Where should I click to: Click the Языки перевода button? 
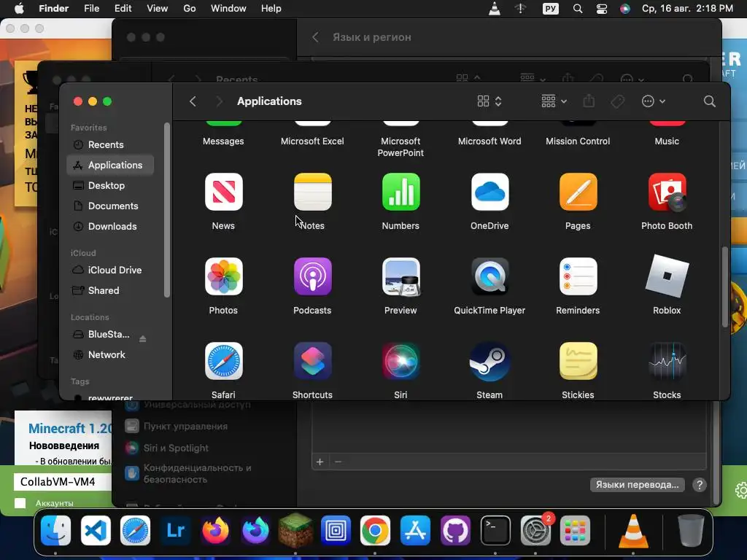[638, 485]
